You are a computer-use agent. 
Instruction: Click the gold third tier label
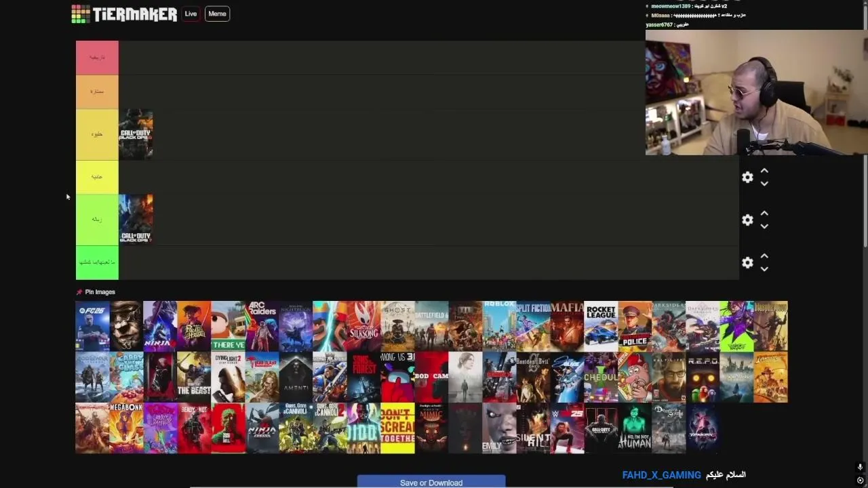(97, 134)
